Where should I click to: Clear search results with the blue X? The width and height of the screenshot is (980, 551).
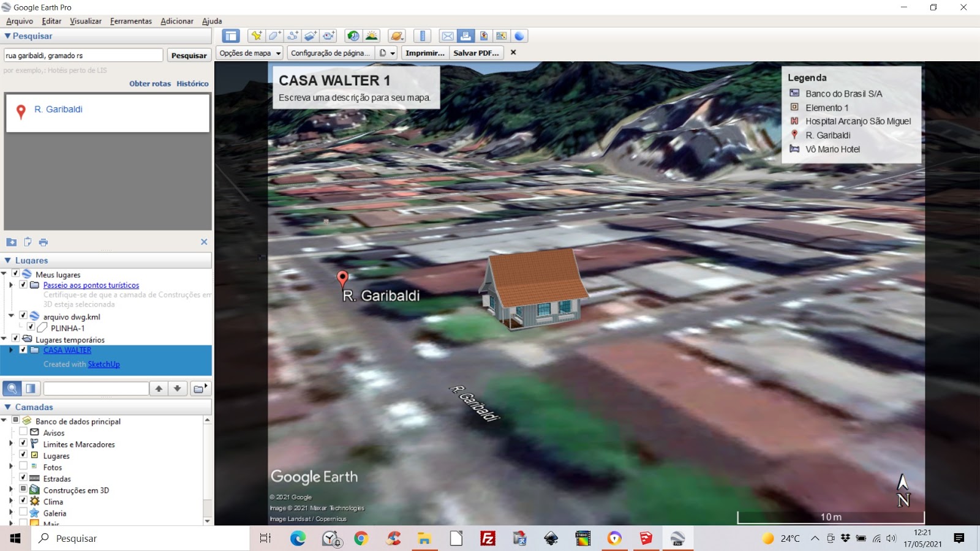click(x=204, y=242)
